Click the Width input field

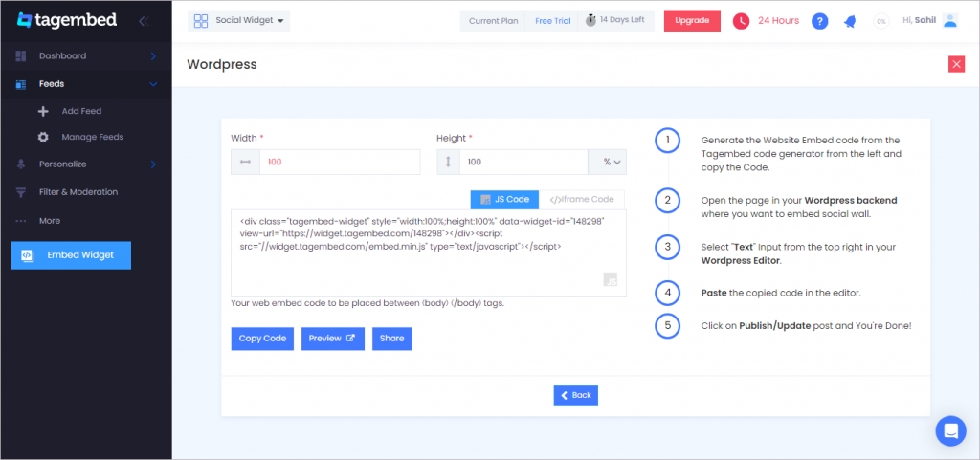(340, 162)
